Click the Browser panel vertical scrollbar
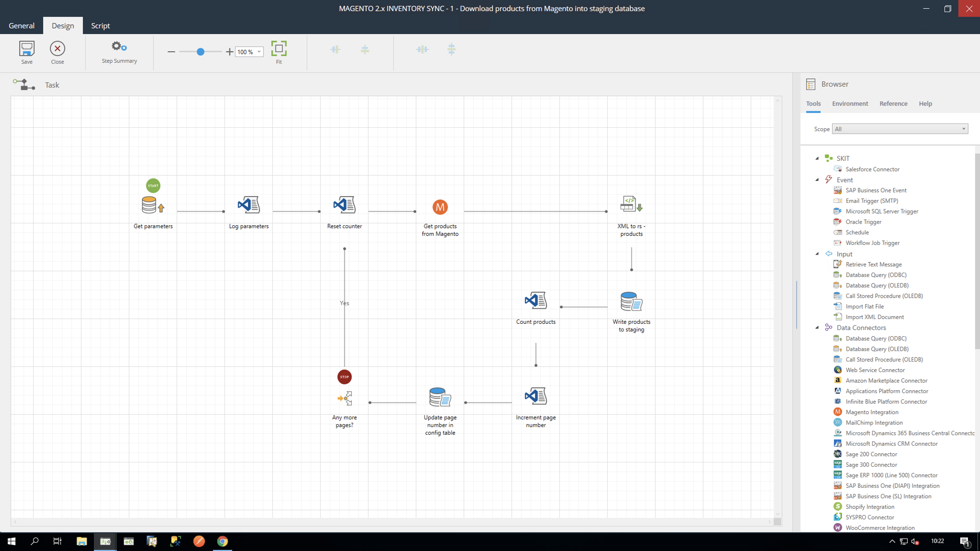This screenshot has height=551, width=980. click(977, 251)
